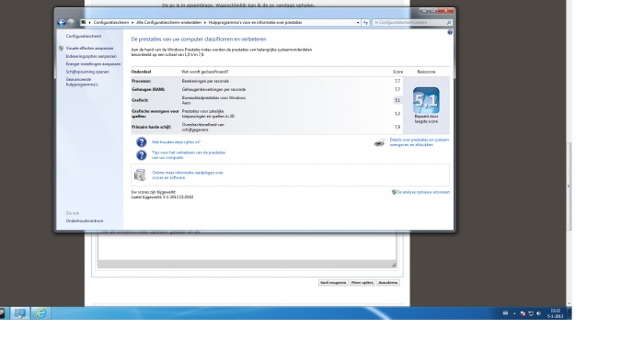Screen dimensions: 644x362
Task: Click the Action Center flag tray icon
Action: coord(523,313)
